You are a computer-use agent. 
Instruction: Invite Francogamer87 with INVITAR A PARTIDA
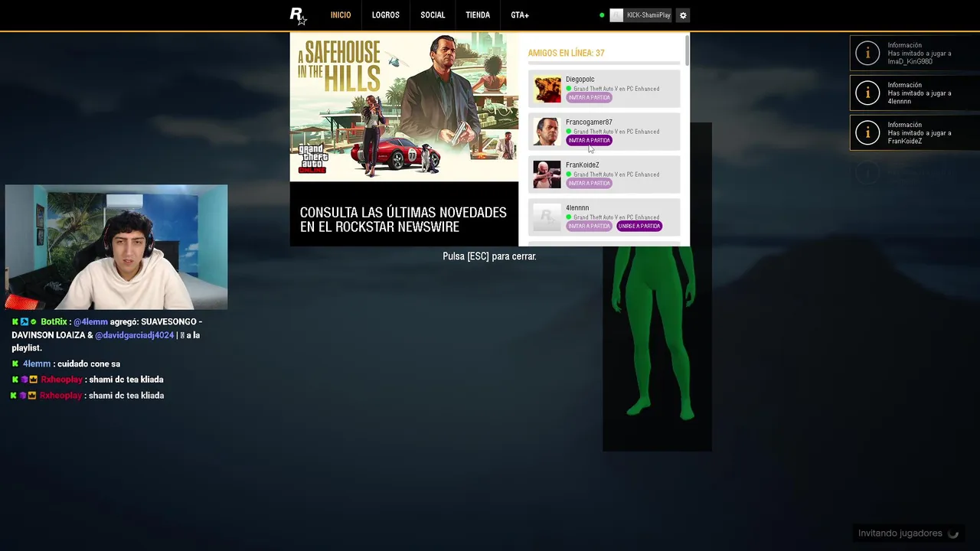tap(589, 141)
